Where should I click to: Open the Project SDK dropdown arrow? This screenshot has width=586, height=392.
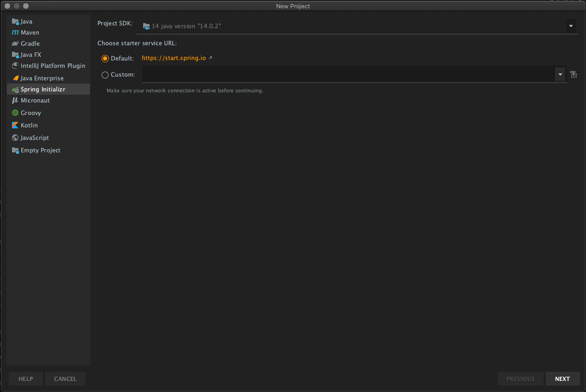coord(571,26)
